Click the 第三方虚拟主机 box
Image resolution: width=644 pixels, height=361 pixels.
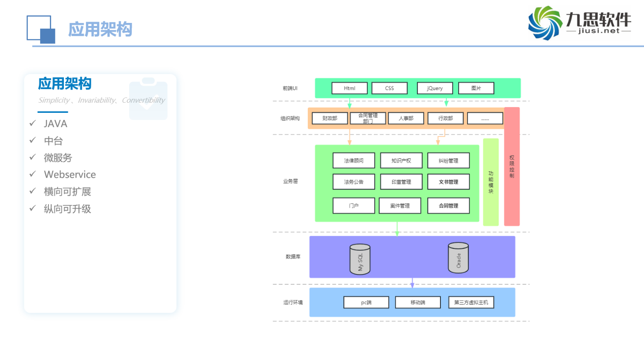[x=471, y=302]
